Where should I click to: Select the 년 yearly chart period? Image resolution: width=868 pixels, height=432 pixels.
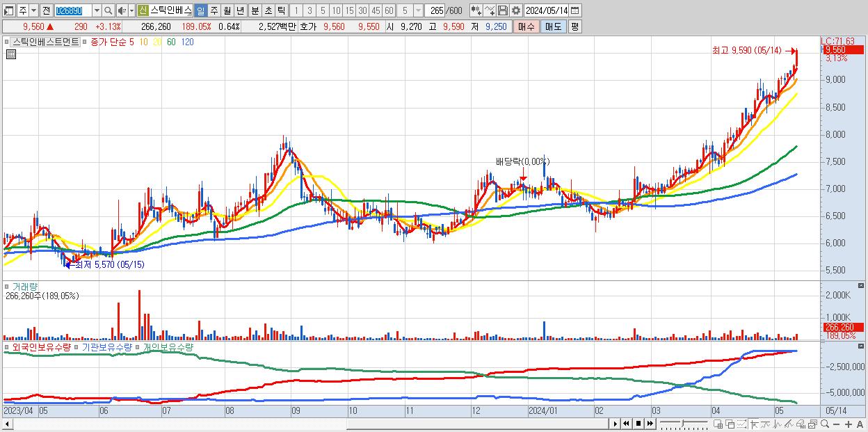240,10
